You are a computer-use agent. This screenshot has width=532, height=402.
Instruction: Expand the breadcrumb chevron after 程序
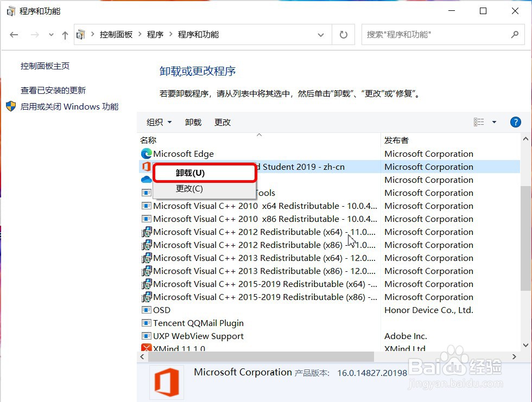click(x=170, y=35)
